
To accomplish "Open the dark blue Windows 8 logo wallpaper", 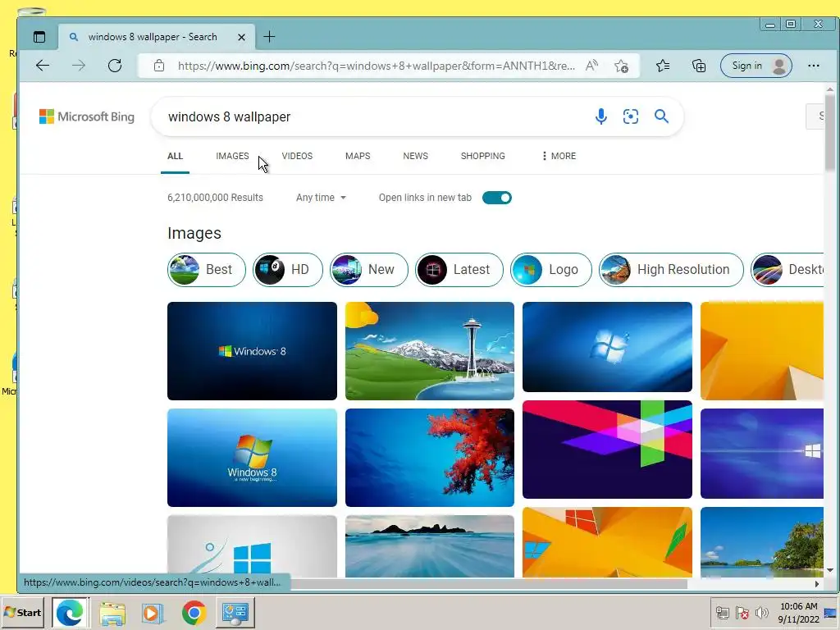I will click(252, 351).
